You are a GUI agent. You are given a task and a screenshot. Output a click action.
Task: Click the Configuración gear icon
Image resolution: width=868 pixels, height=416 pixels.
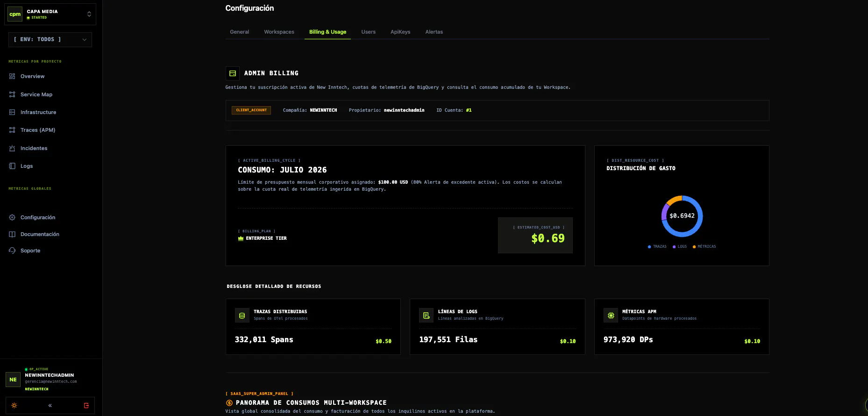pos(12,217)
